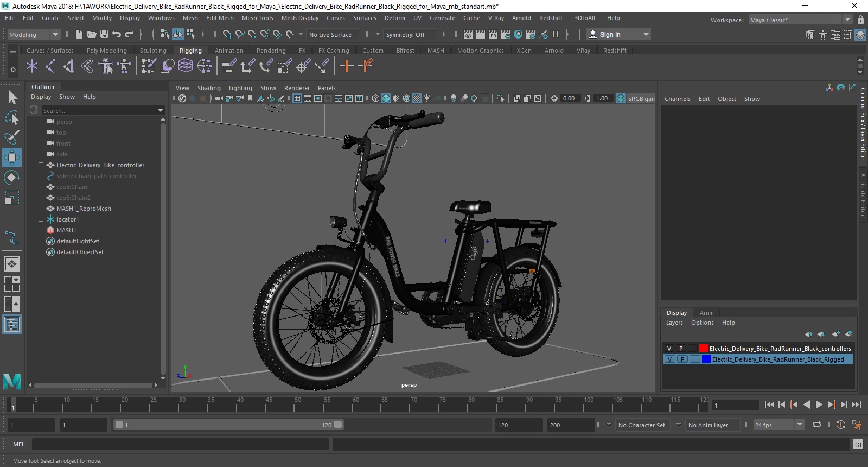Switch to the Animation shelf tab
This screenshot has height=467, width=868.
click(229, 51)
